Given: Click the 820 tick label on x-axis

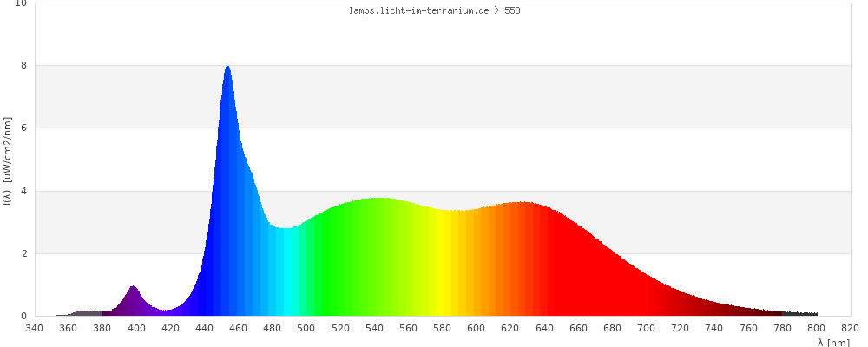Looking at the screenshot, I should [850, 328].
